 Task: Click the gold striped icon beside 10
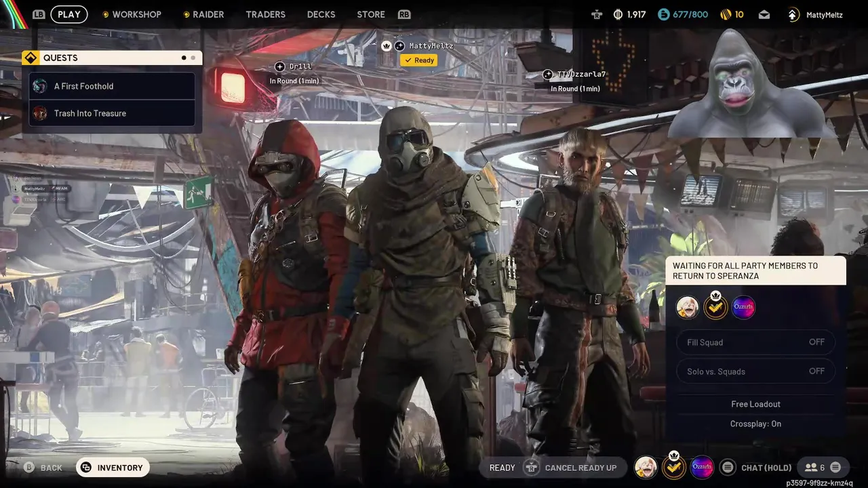click(x=725, y=14)
